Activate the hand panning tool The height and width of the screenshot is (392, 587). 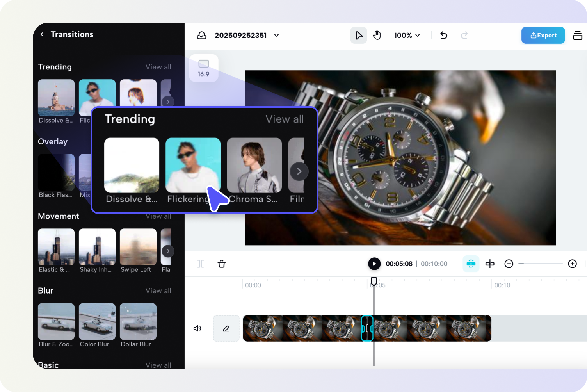pos(377,35)
